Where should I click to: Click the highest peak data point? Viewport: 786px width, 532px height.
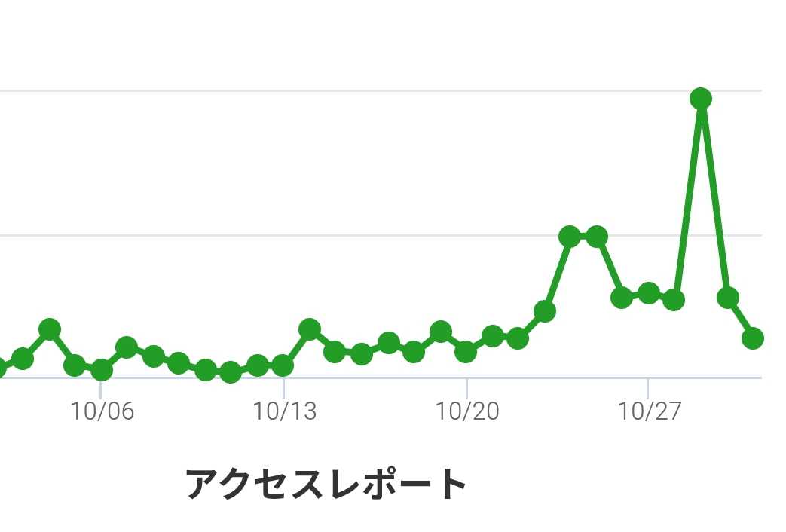click(701, 99)
